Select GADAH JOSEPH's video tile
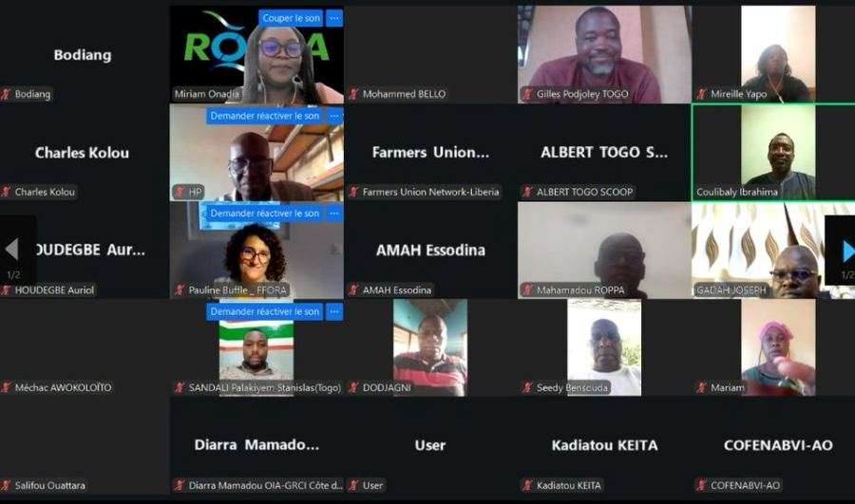Screen dimensions: 855x504 (773, 251)
